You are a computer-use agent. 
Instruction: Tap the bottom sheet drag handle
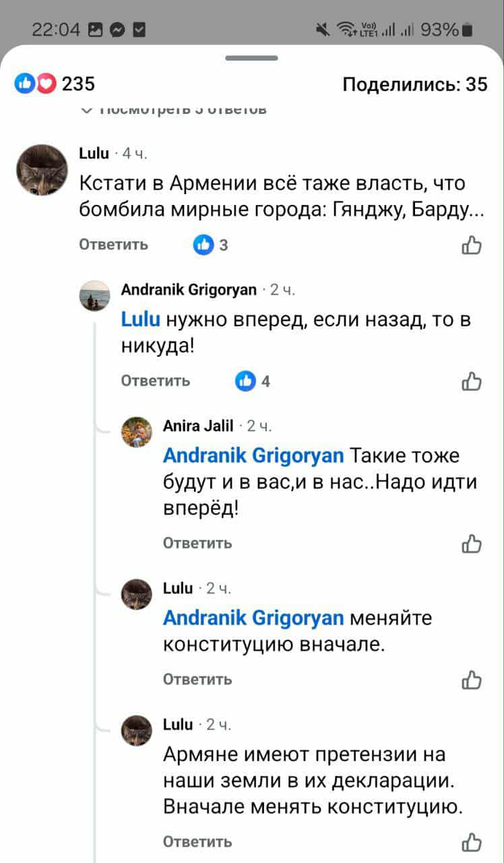(251, 58)
